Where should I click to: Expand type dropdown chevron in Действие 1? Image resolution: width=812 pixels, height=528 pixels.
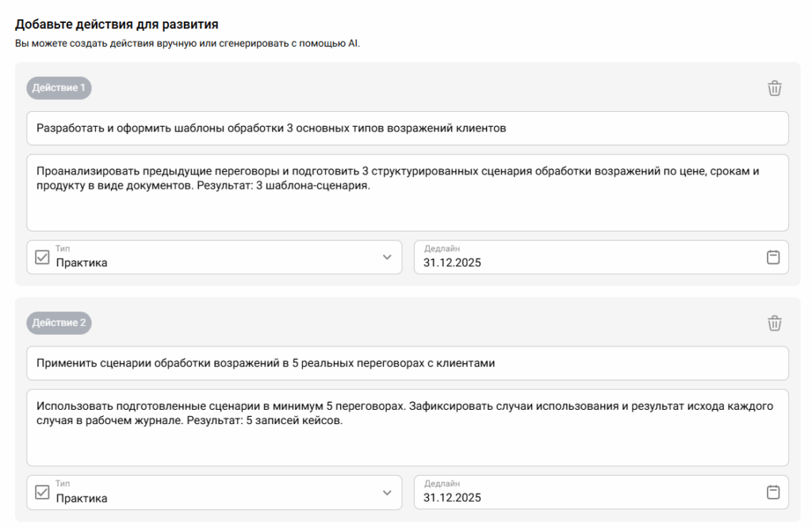pyautogui.click(x=387, y=258)
